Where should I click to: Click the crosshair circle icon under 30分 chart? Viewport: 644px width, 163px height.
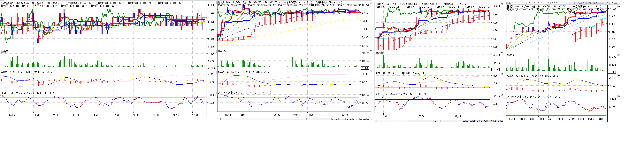tap(495, 121)
